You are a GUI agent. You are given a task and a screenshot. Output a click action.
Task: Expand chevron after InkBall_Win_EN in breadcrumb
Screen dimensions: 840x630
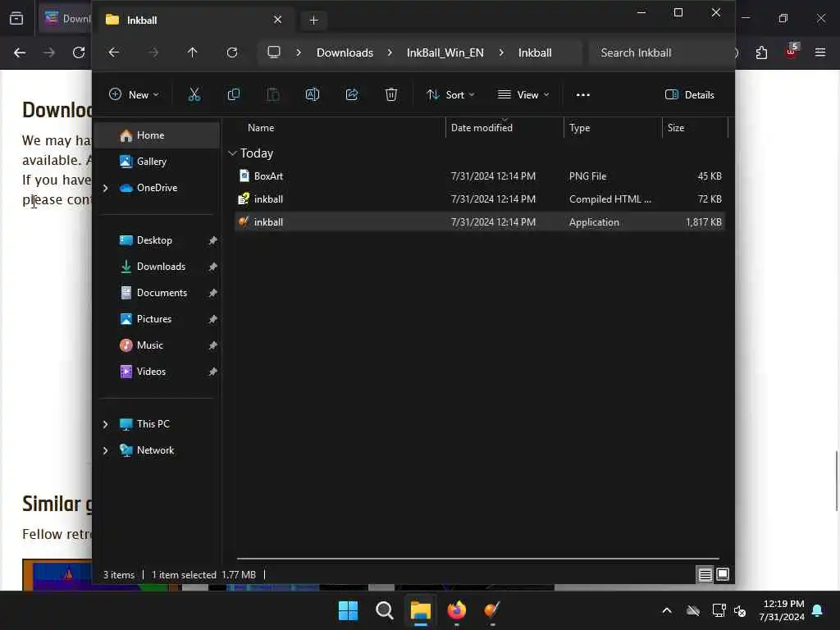pos(501,52)
